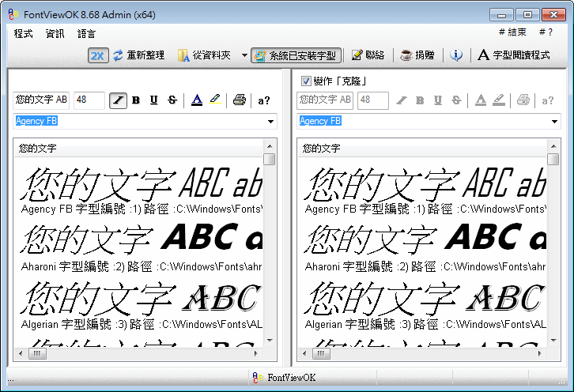
Task: Click the a? icon in right panel
Action: pos(548,100)
